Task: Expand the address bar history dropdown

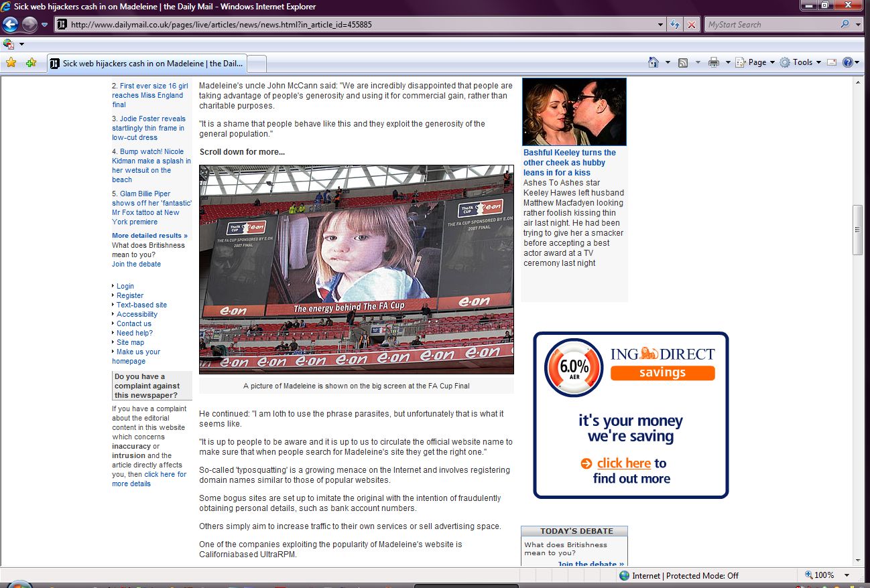Action: click(661, 25)
